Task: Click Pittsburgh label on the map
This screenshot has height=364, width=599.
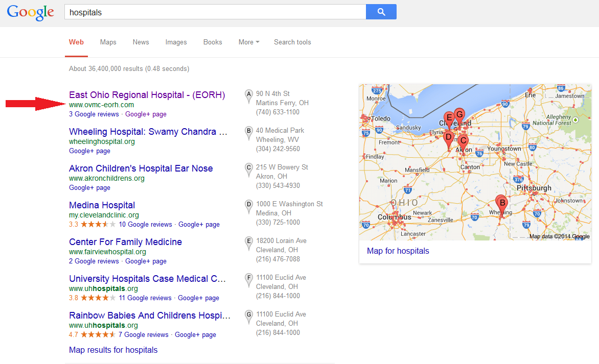Action: (534, 188)
